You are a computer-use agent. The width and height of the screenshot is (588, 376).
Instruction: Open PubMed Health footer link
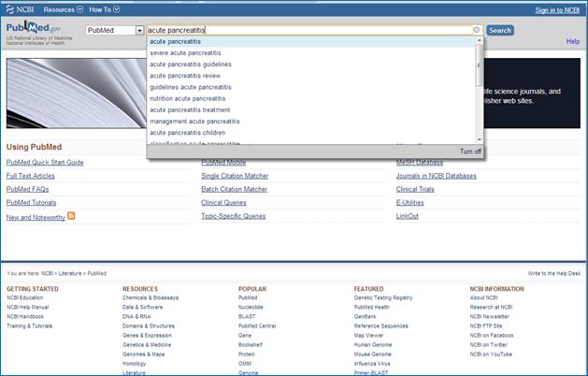[372, 307]
